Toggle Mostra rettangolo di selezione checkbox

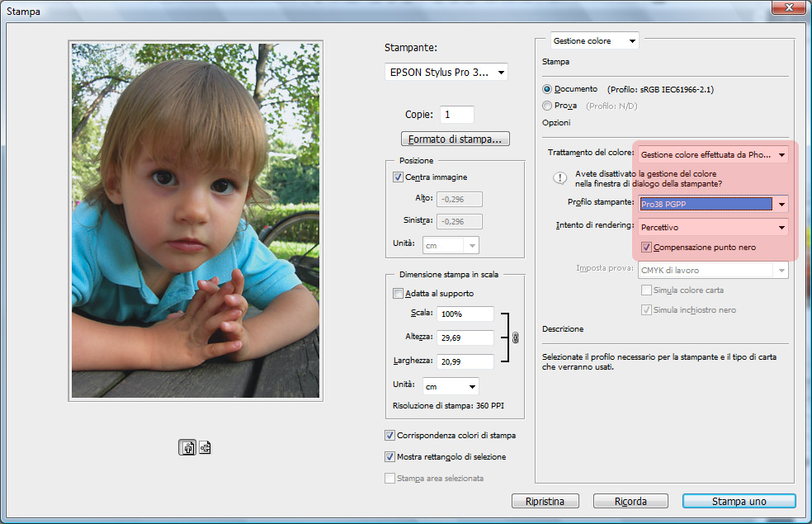coord(389,456)
